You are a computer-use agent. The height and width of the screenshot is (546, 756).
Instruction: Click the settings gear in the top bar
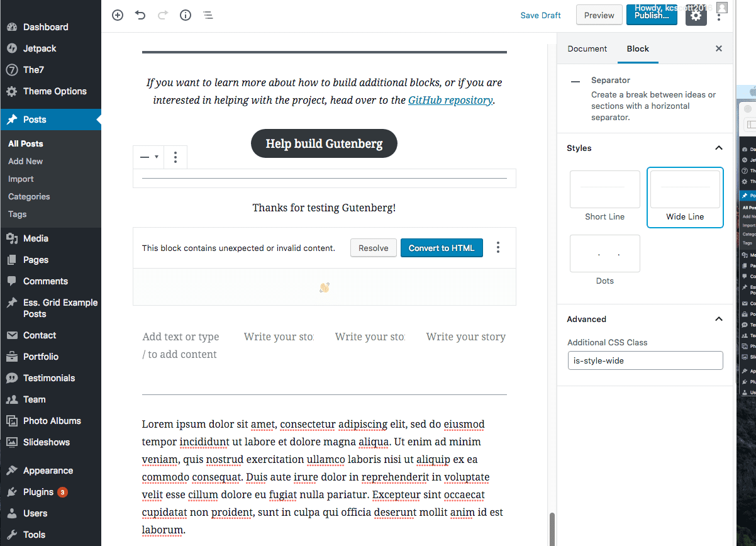click(x=696, y=15)
